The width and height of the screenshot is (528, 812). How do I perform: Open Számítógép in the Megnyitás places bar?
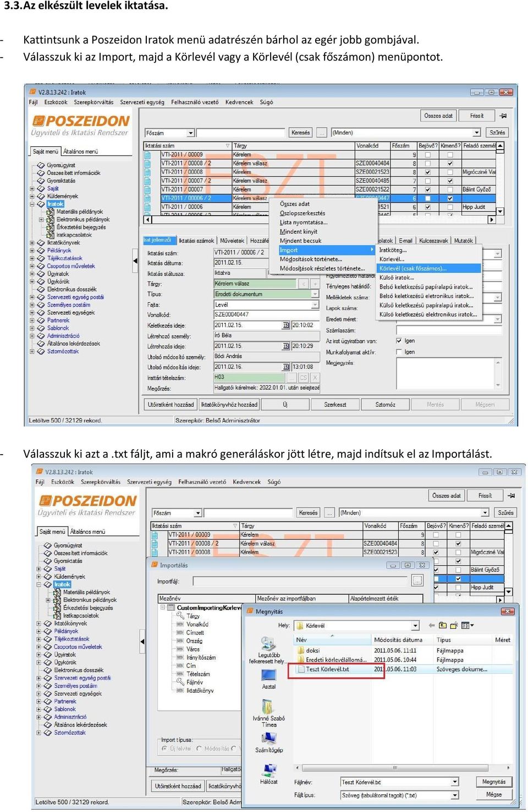(268, 743)
